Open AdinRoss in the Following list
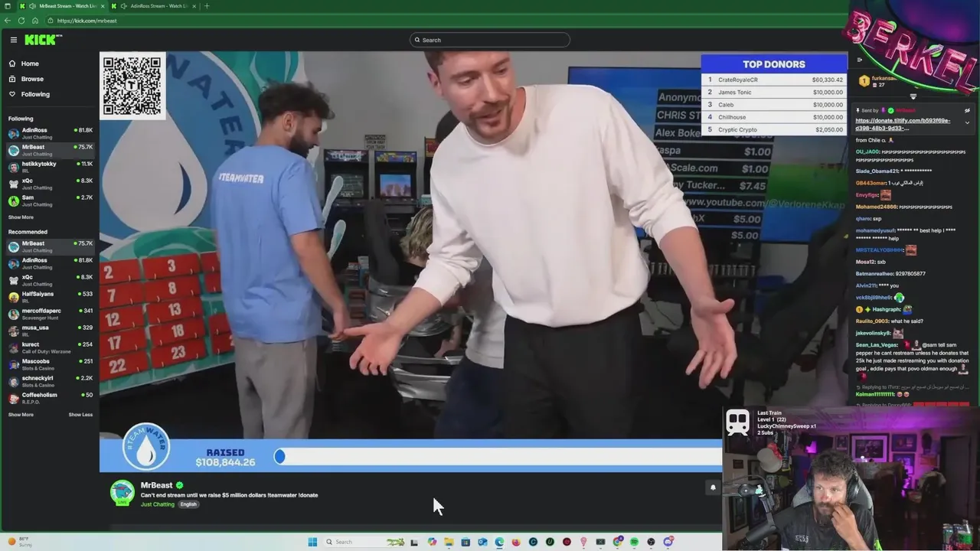The image size is (980, 551). (x=50, y=133)
